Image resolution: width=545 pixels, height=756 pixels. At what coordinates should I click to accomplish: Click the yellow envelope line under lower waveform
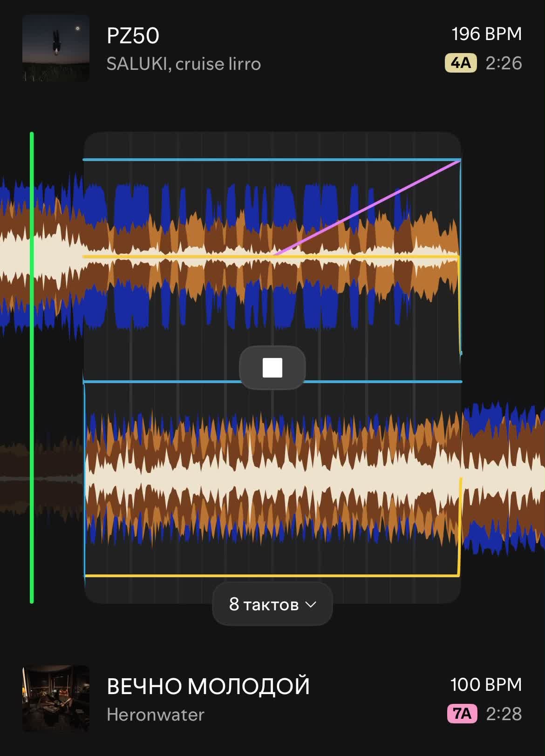coord(272,576)
